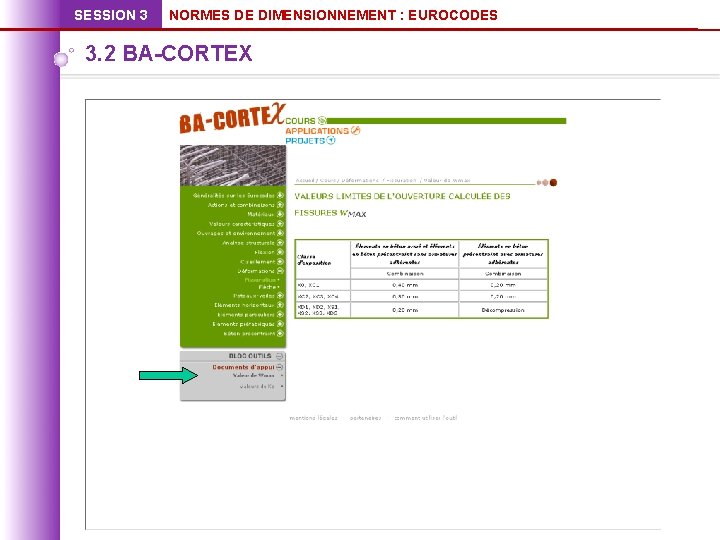The width and height of the screenshot is (720, 540).
Task: Open the Poteaux-voiles menu text
Action: click(x=254, y=296)
